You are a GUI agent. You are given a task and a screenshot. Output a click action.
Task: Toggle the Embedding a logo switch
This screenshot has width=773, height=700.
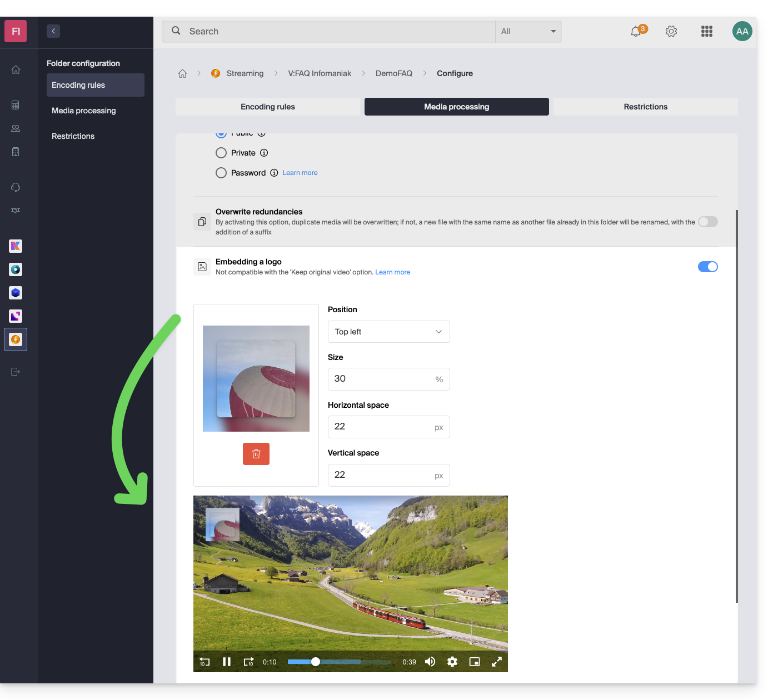pos(707,267)
